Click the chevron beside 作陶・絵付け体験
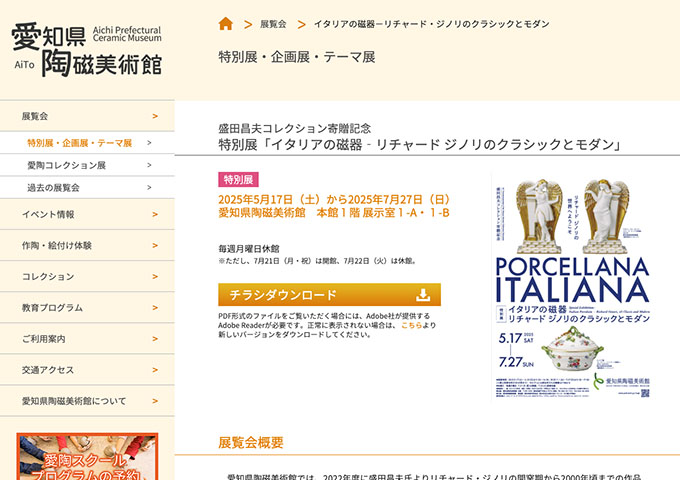 click(x=155, y=246)
